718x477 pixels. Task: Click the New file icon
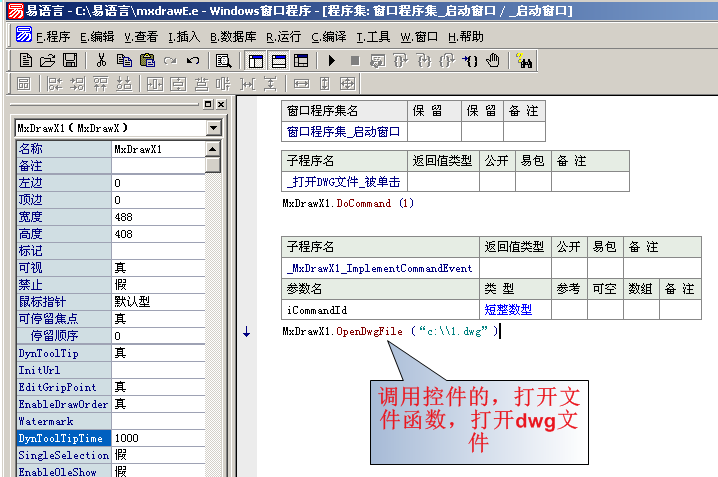click(26, 60)
